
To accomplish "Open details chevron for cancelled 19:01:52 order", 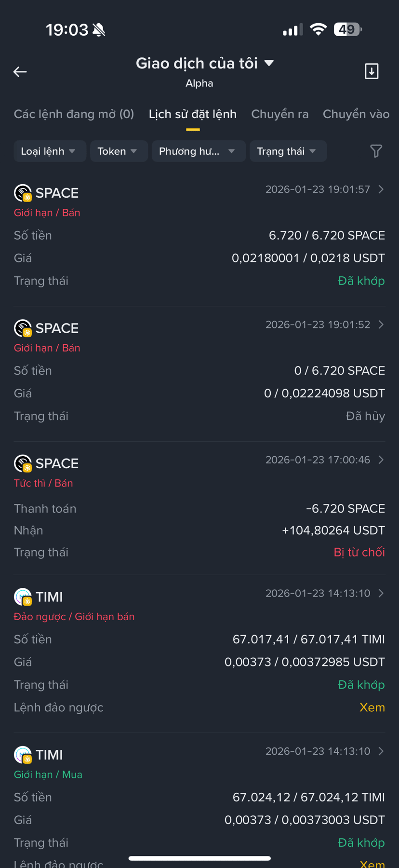I will click(381, 325).
